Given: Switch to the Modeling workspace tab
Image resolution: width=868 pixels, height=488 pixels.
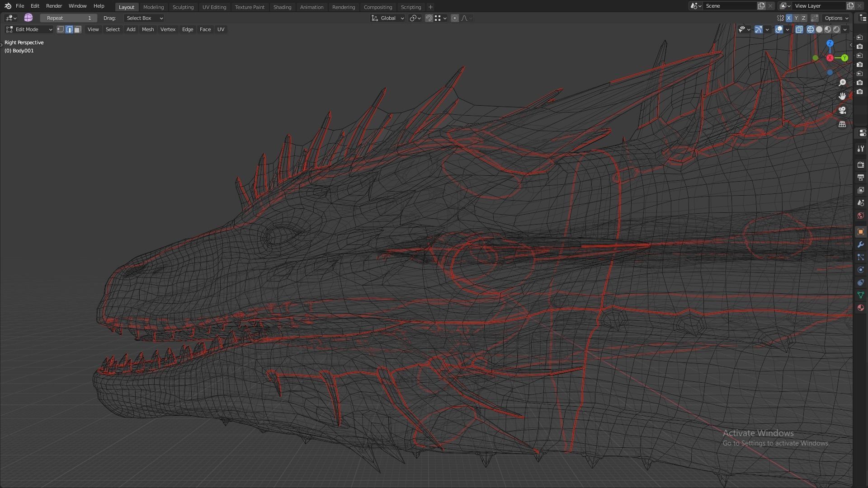Looking at the screenshot, I should point(153,7).
